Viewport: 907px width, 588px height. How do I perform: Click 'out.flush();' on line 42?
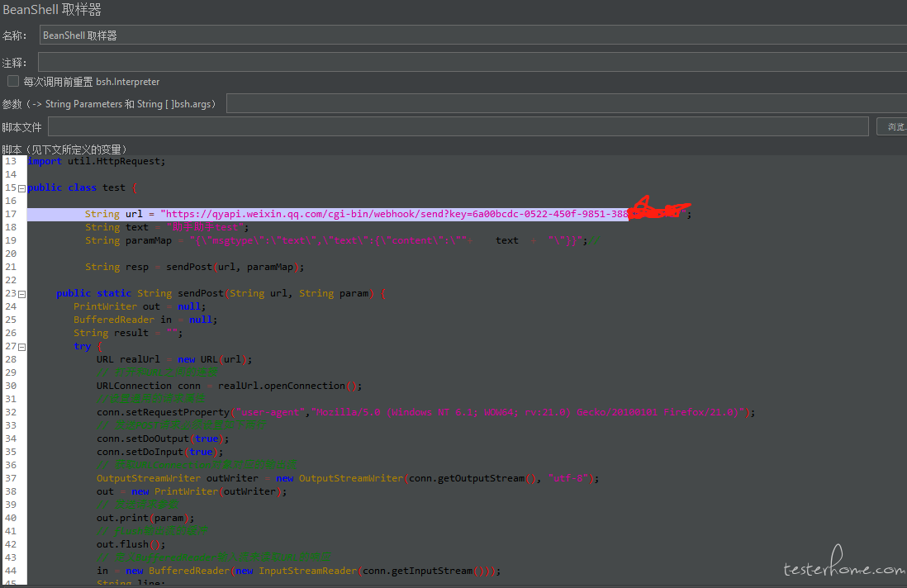[131, 544]
